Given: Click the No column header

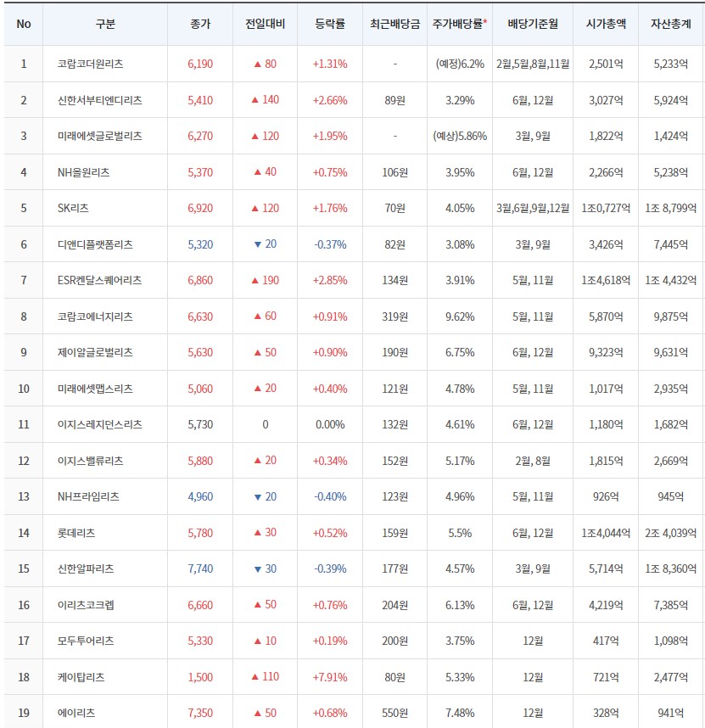Looking at the screenshot, I should (24, 24).
